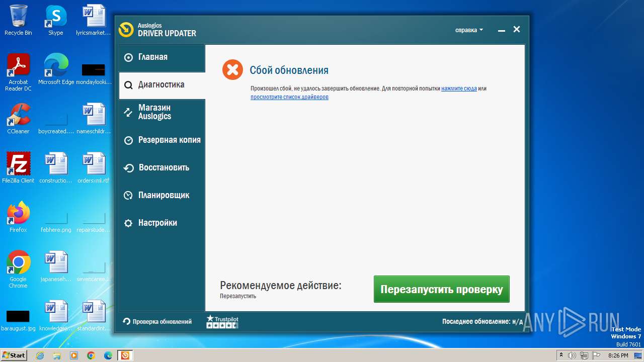The width and height of the screenshot is (644, 362).
Task: Select the Microsoft Edge desktop shortcut
Action: point(56,69)
